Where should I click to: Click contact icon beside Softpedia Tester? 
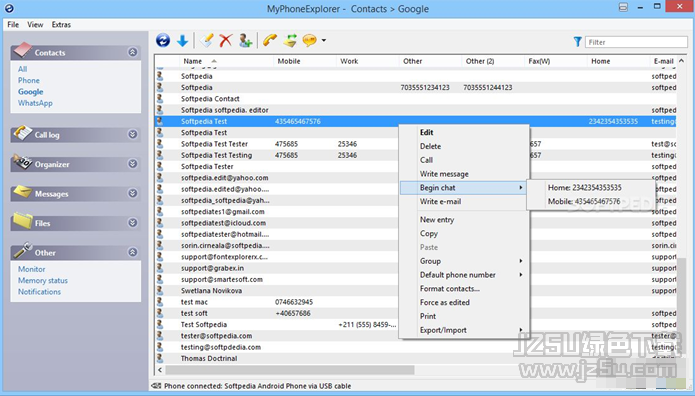point(160,166)
